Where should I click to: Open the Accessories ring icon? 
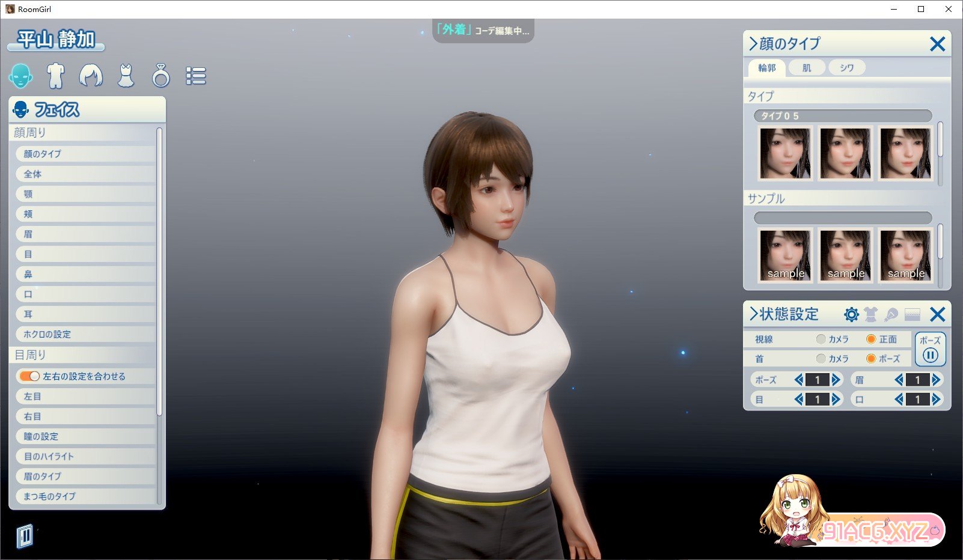160,76
